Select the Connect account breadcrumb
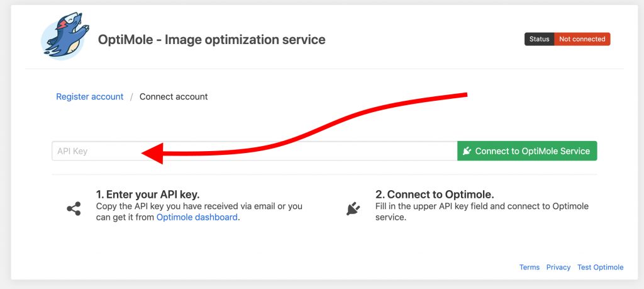The height and width of the screenshot is (289, 644). 174,97
